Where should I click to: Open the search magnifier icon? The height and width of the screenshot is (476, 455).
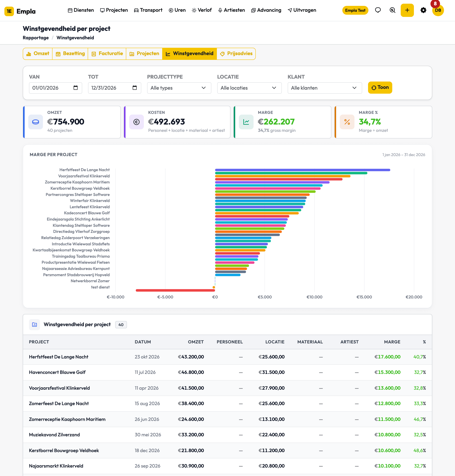[x=392, y=10]
